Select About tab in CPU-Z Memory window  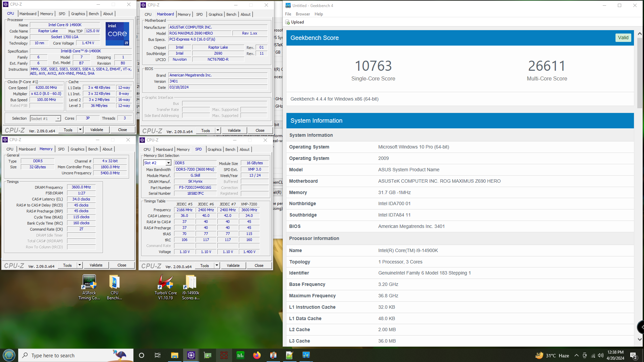107,149
